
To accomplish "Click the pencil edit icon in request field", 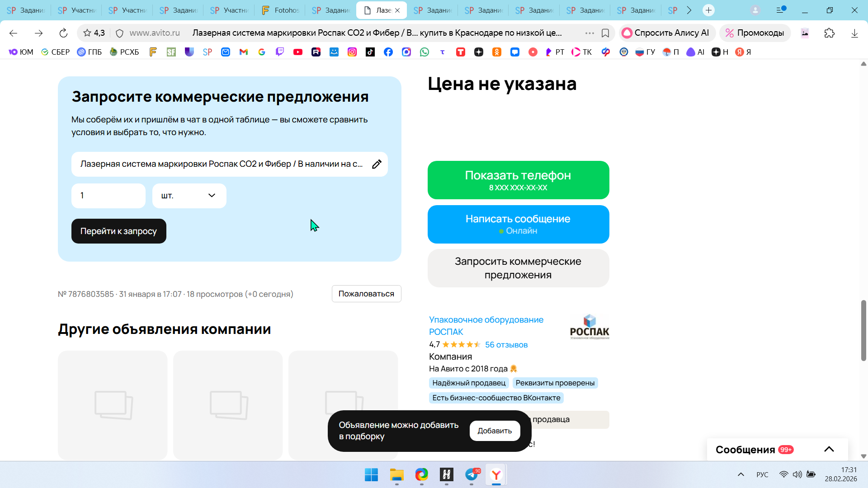I will [377, 164].
